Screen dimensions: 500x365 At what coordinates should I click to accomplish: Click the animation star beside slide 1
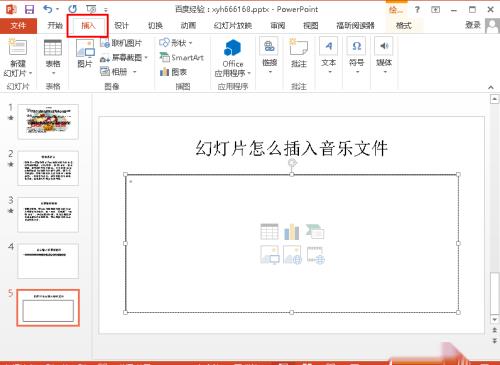pos(11,118)
